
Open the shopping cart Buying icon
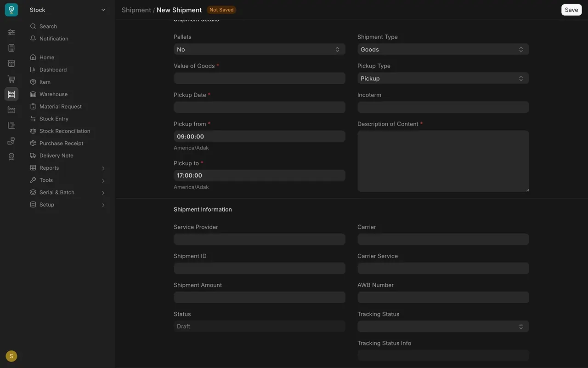(11, 79)
